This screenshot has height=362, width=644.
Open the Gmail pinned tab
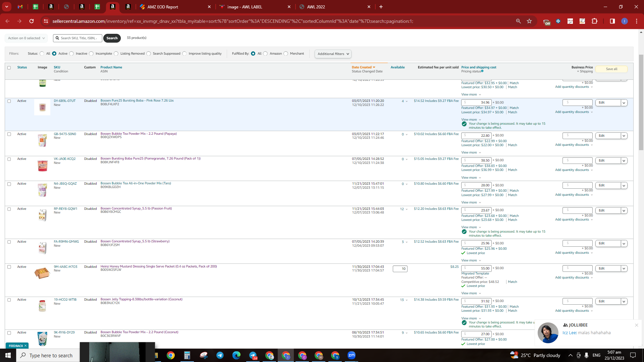tap(20, 7)
